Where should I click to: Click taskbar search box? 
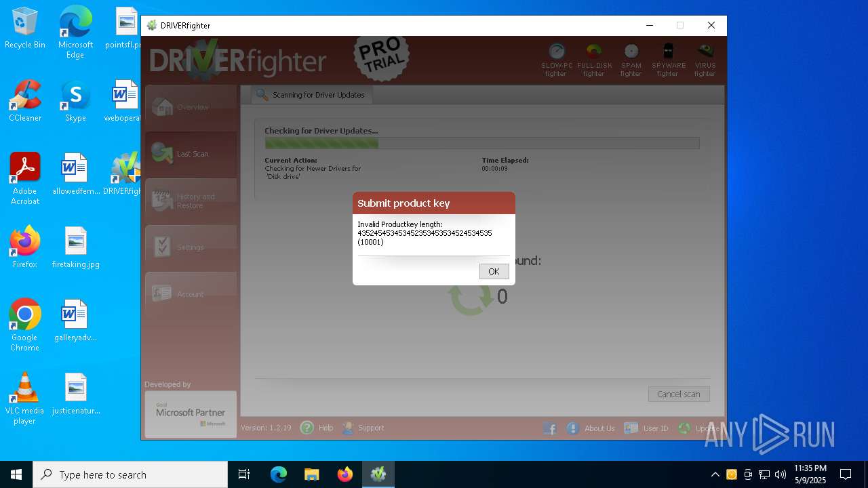[x=130, y=474]
